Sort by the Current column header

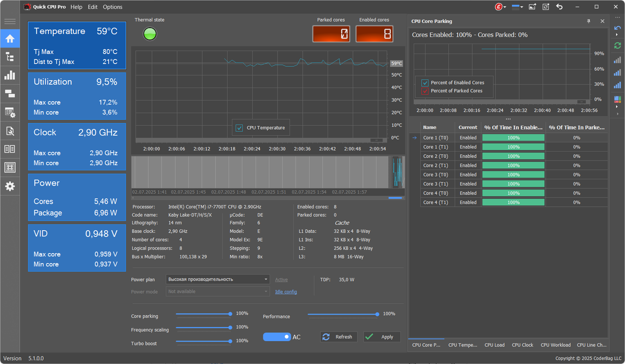(468, 127)
